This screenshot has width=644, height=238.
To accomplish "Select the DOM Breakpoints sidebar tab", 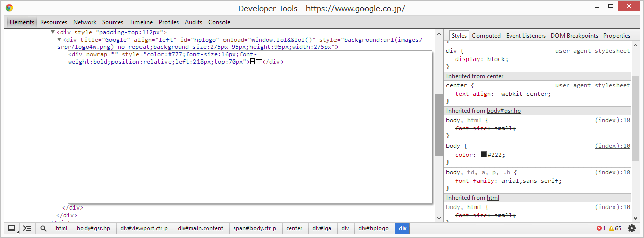I will click(x=575, y=36).
